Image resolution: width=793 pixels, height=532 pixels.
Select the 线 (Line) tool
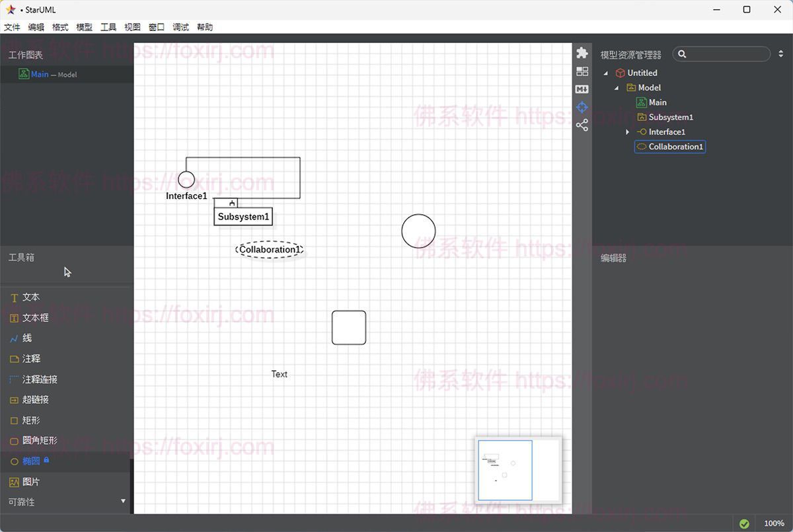(x=27, y=338)
